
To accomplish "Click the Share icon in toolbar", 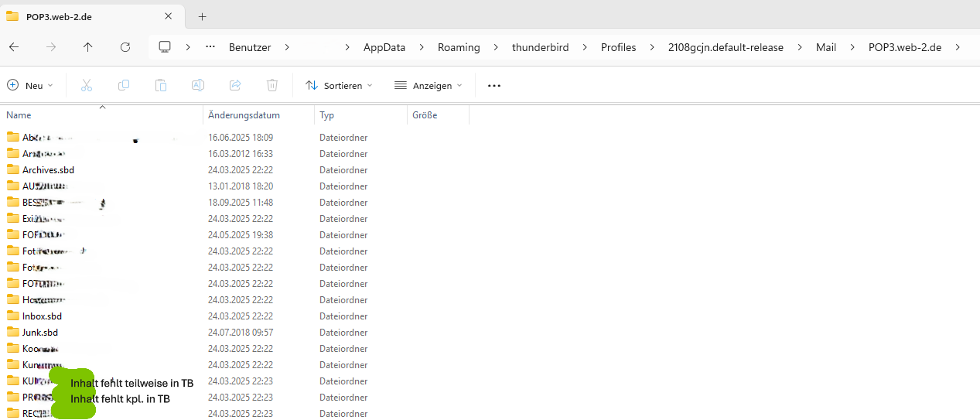I will (235, 85).
